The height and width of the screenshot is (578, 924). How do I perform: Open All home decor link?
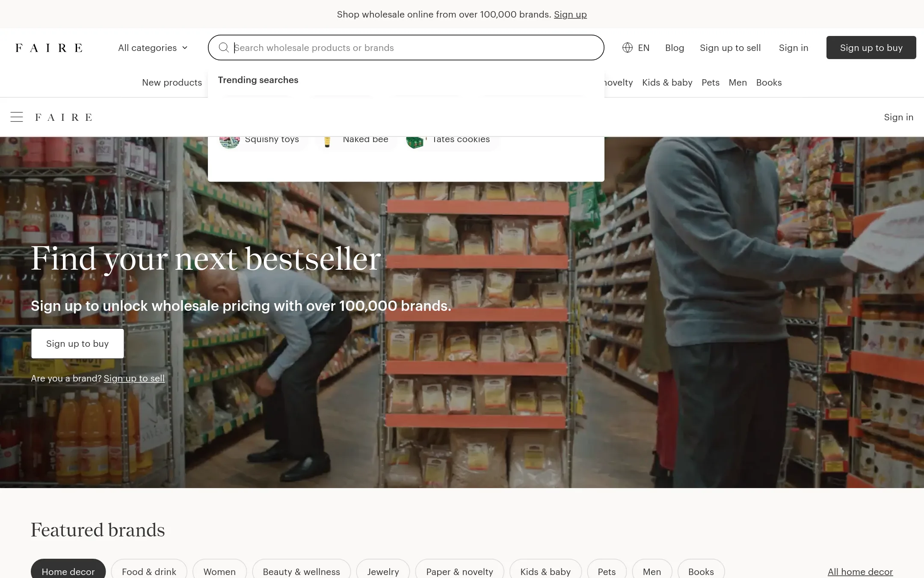coord(860,572)
